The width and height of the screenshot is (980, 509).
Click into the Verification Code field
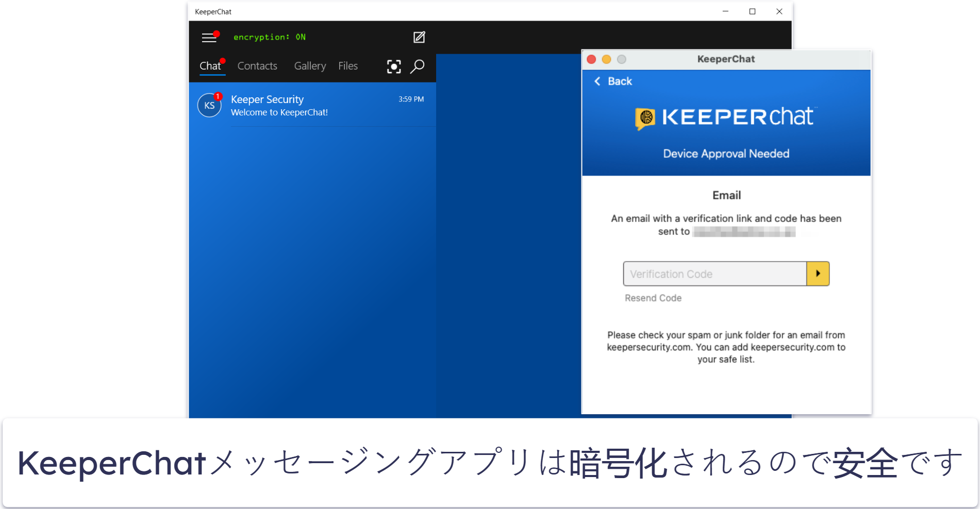(x=715, y=274)
